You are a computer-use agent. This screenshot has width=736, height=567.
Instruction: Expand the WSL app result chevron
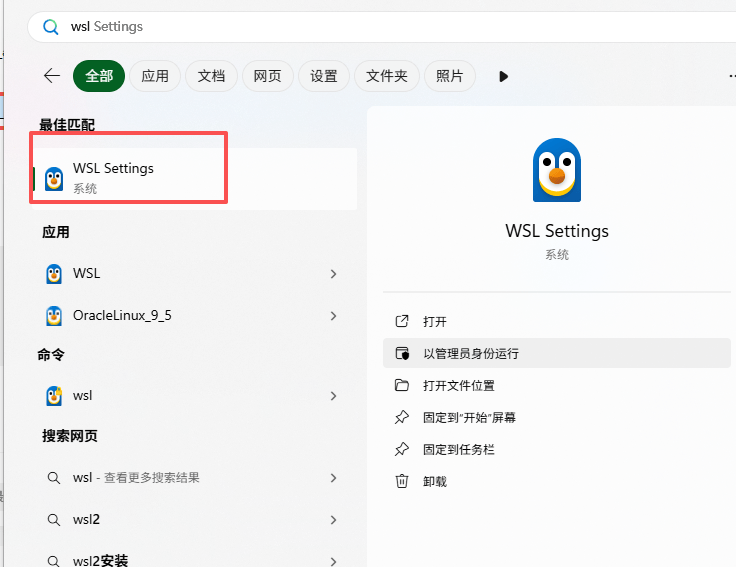(333, 274)
